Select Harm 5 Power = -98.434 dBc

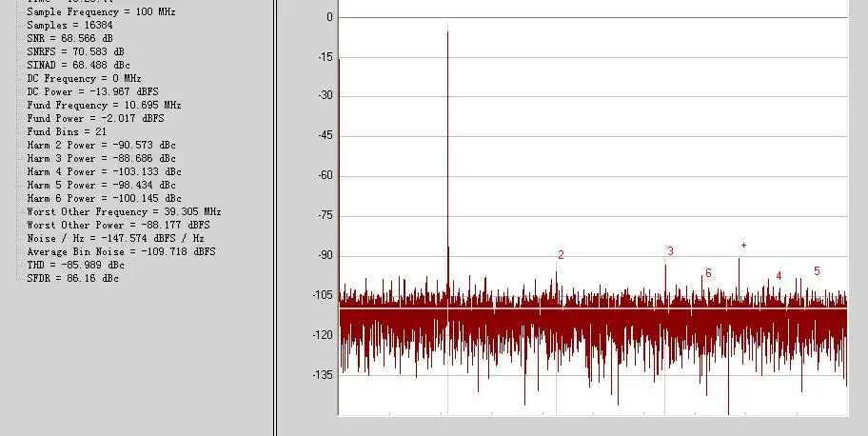click(101, 185)
